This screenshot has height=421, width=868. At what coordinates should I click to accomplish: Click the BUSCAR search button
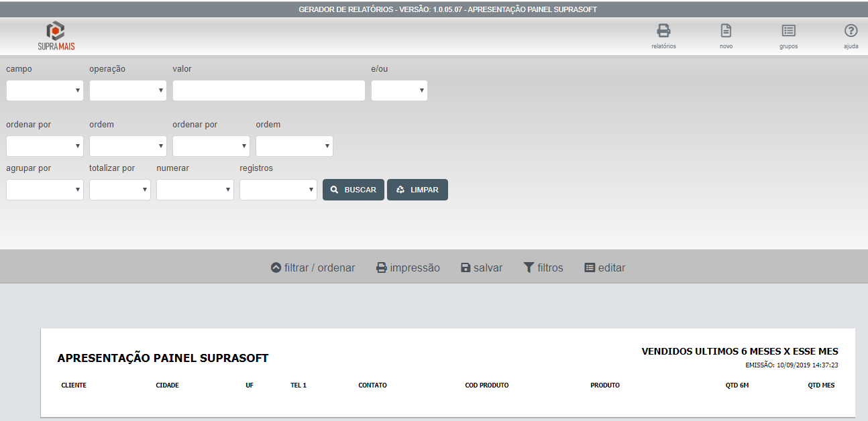coord(354,190)
